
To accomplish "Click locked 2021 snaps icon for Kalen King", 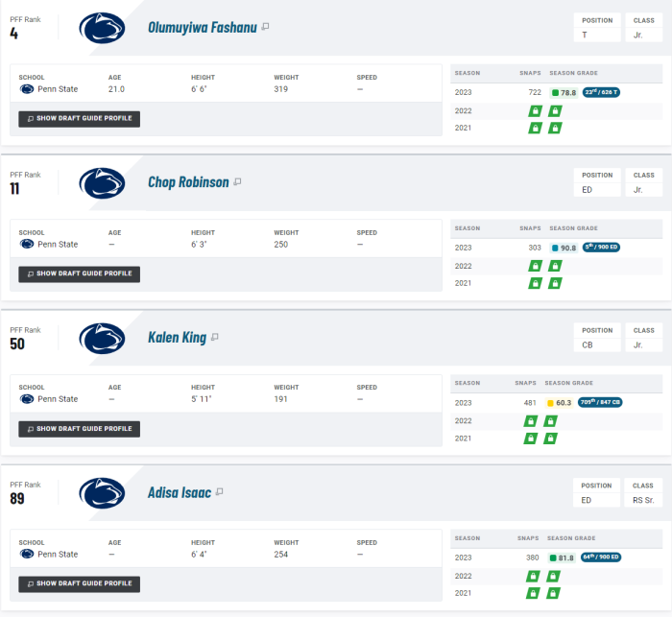I will click(530, 439).
